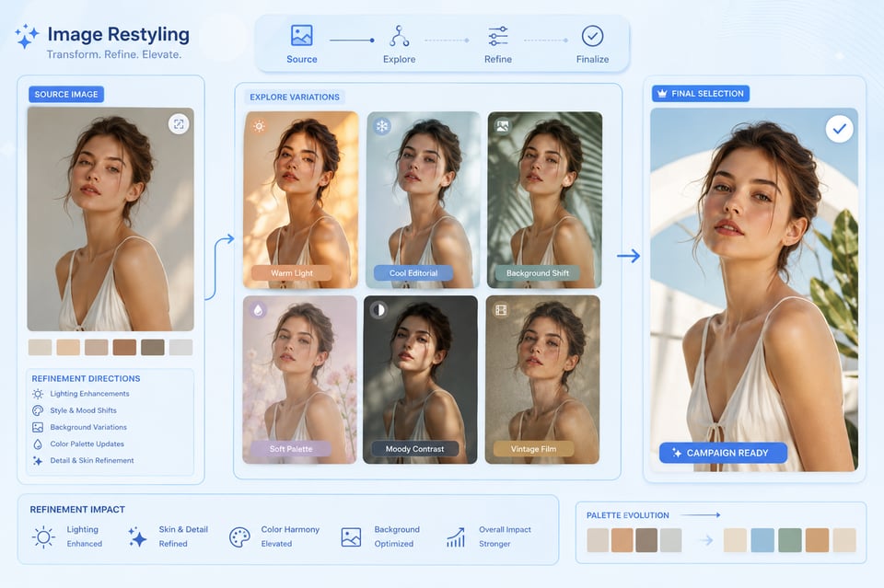
Task: Select the sky blue swatch in Palette Evolution
Action: (762, 540)
